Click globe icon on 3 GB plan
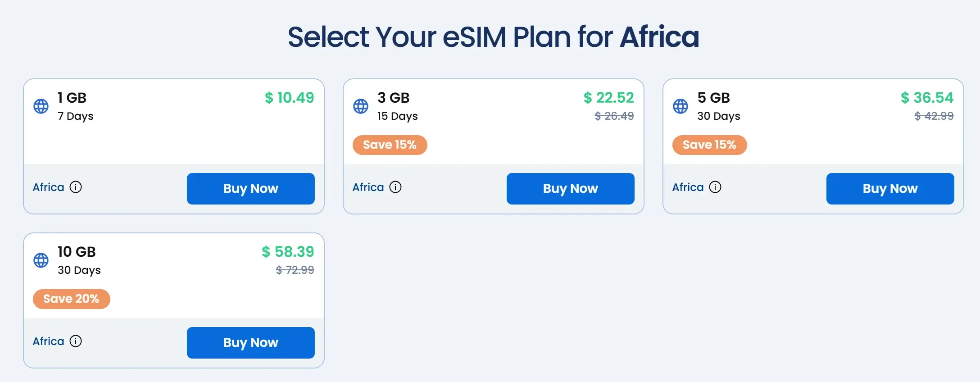 361,106
